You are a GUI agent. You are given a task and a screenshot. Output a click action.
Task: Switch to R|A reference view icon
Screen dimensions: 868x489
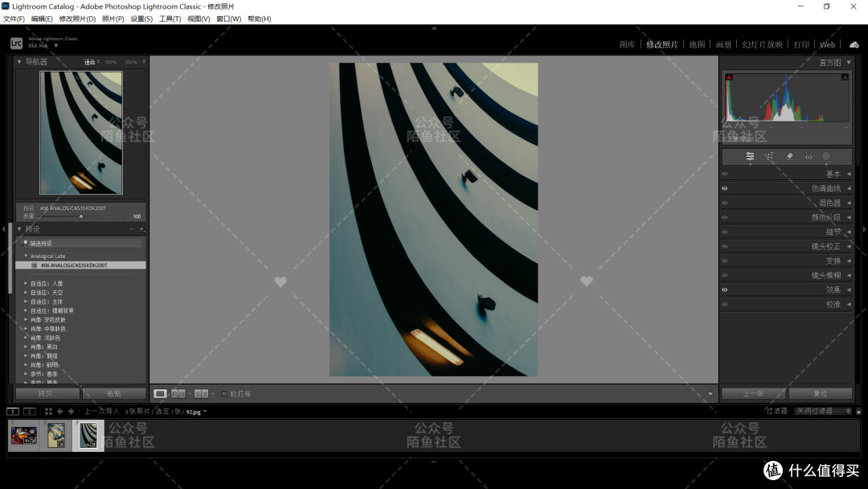tap(178, 394)
